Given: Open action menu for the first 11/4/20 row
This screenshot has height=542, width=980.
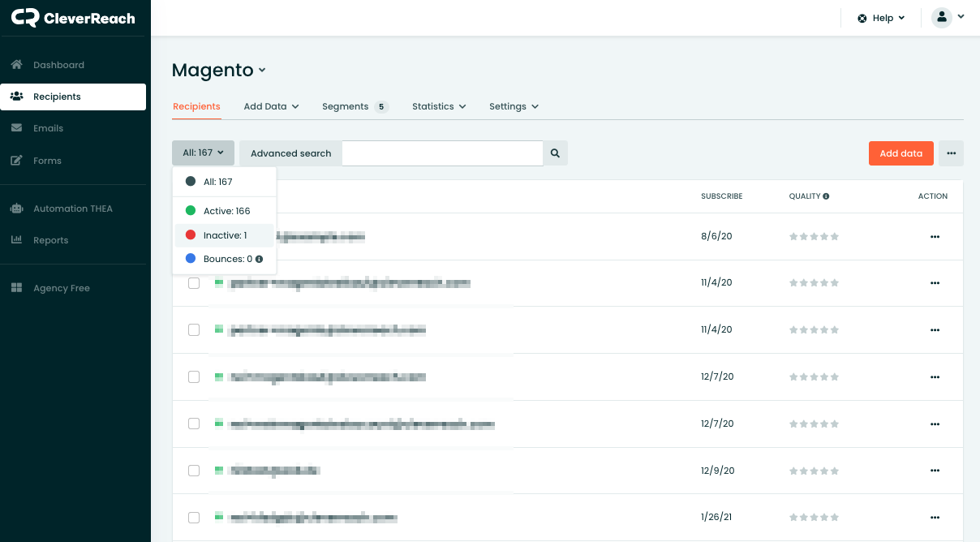Looking at the screenshot, I should click(x=935, y=283).
